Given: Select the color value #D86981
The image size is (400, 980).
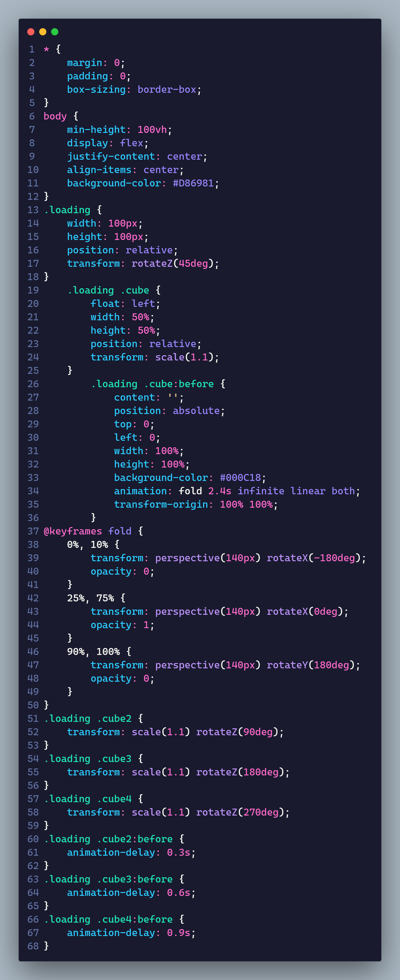Looking at the screenshot, I should (193, 183).
